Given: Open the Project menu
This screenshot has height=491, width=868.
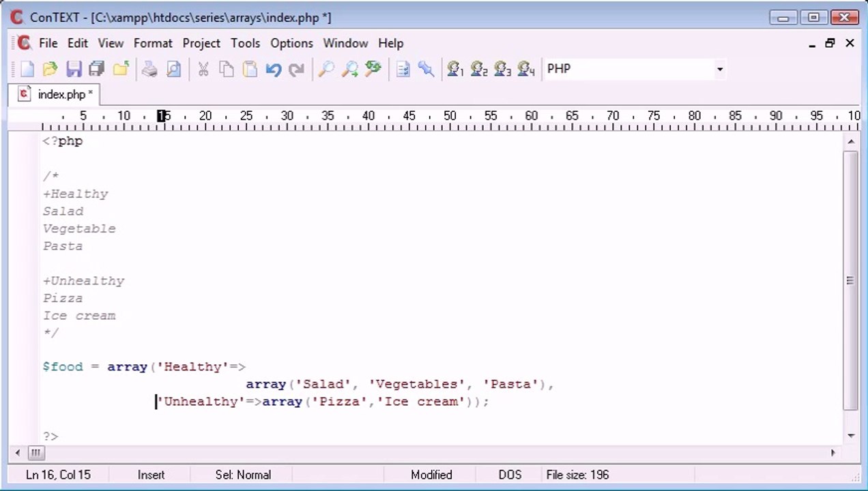Looking at the screenshot, I should click(x=201, y=43).
